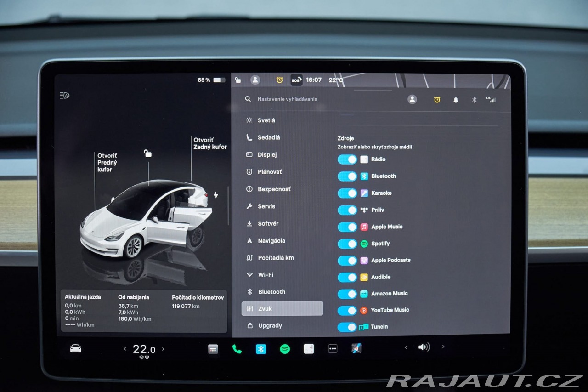588x392 pixels.
Task: Decrease temperature with left arrow
Action: (x=125, y=349)
